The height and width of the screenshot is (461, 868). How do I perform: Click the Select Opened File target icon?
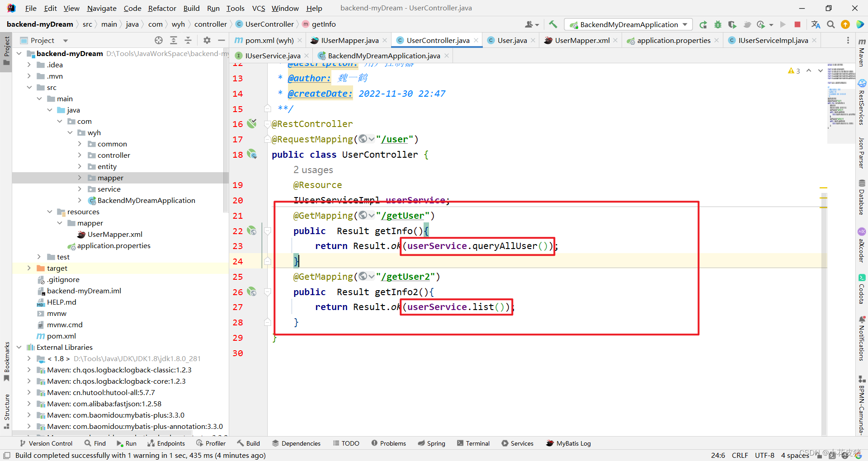coord(159,40)
